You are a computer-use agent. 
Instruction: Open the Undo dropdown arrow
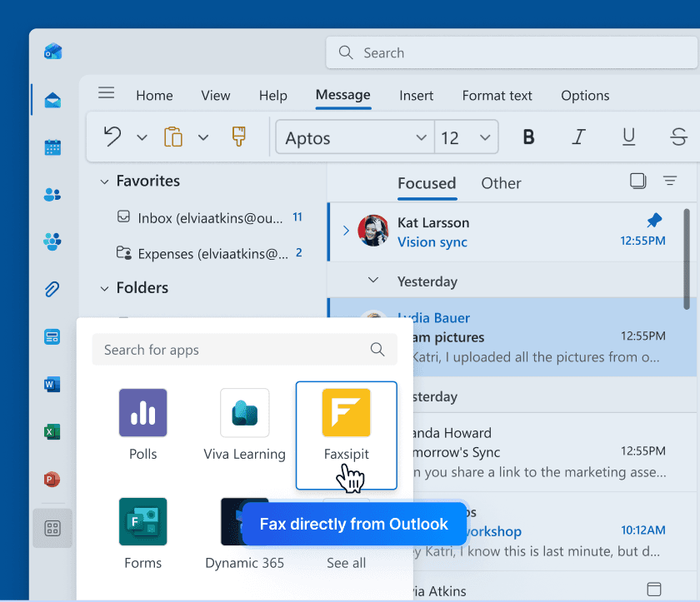(142, 137)
